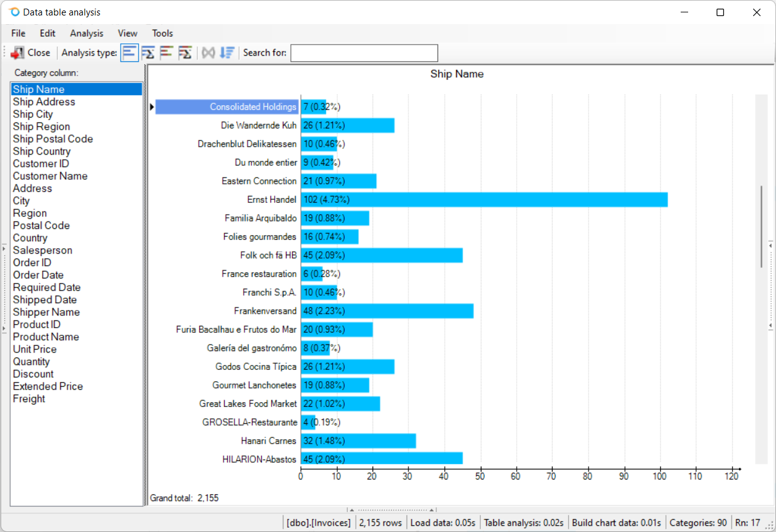Select Ship Country in the category column list

[x=41, y=152]
